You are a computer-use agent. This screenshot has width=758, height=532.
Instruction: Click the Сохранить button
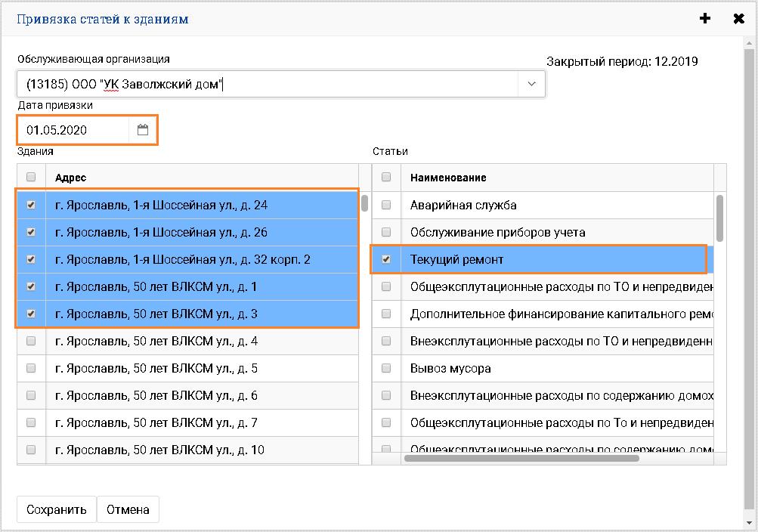tap(57, 509)
